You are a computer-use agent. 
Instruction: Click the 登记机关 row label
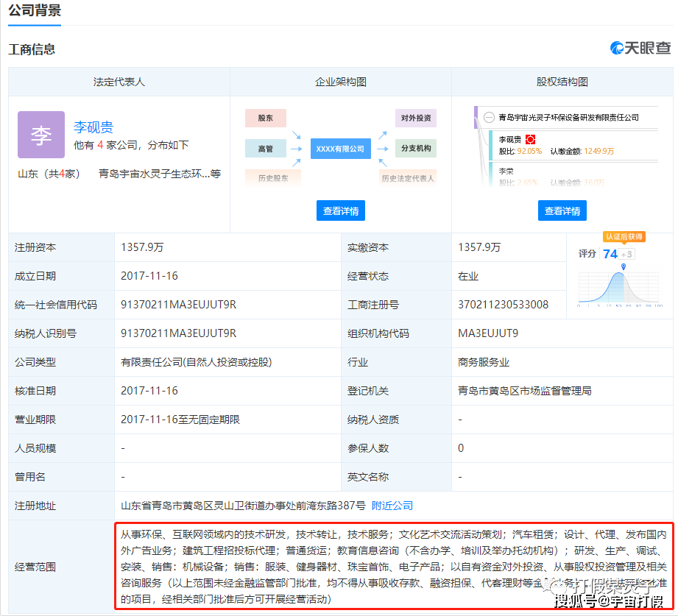pyautogui.click(x=368, y=391)
